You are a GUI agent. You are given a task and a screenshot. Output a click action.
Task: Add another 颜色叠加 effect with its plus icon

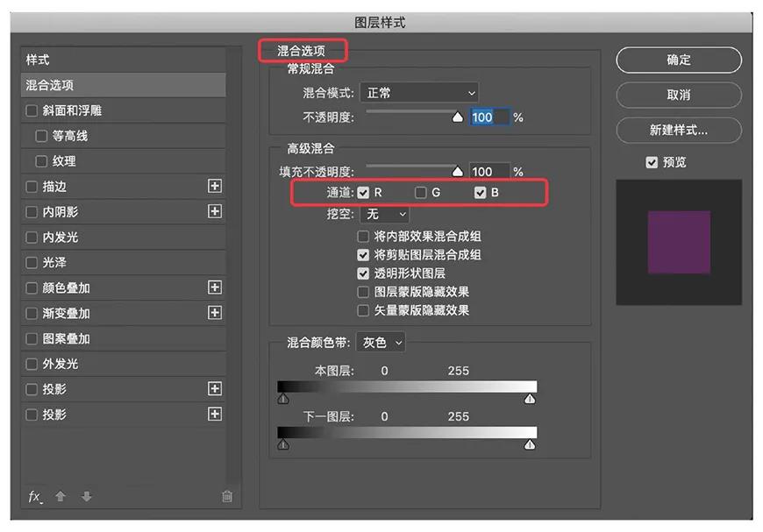[x=214, y=287]
